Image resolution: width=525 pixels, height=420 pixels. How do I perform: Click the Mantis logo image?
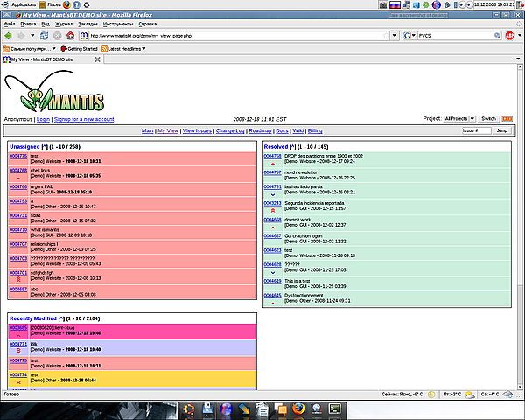point(54,91)
